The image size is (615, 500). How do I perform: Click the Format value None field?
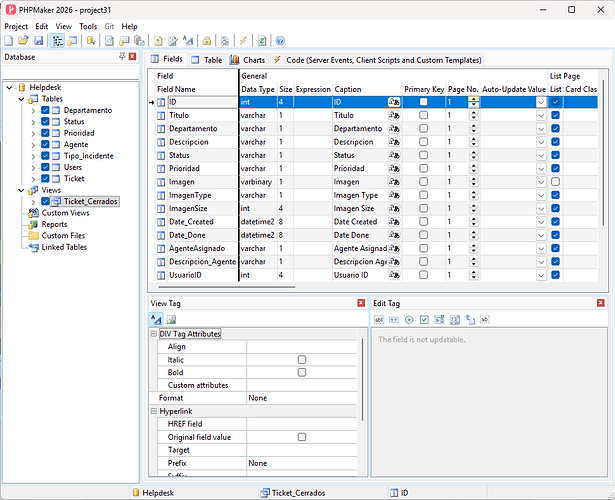[x=302, y=398]
